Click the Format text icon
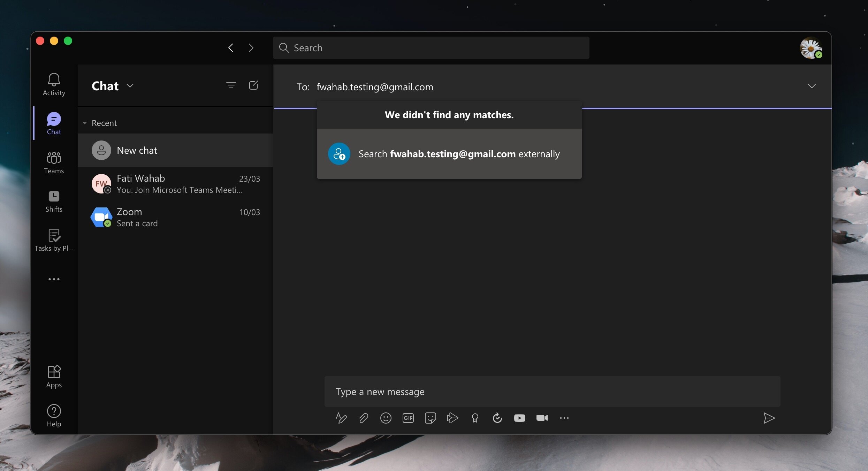The width and height of the screenshot is (868, 471). 341,418
